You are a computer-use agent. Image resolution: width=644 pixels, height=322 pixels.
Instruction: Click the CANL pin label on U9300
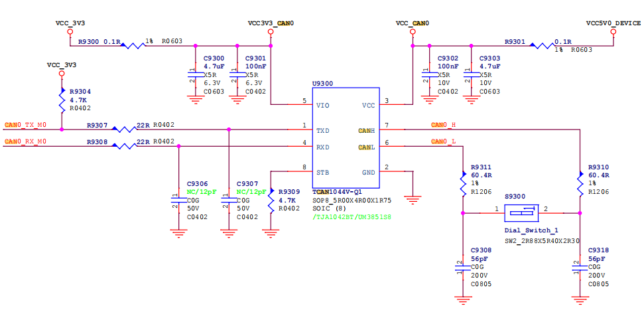(x=366, y=147)
